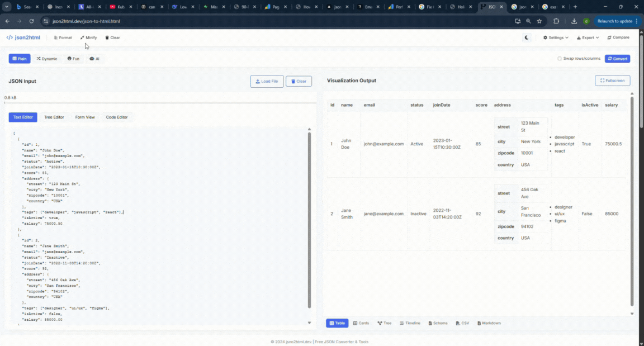644x346 pixels.
Task: Switch output to Timeline view
Action: [x=410, y=323]
